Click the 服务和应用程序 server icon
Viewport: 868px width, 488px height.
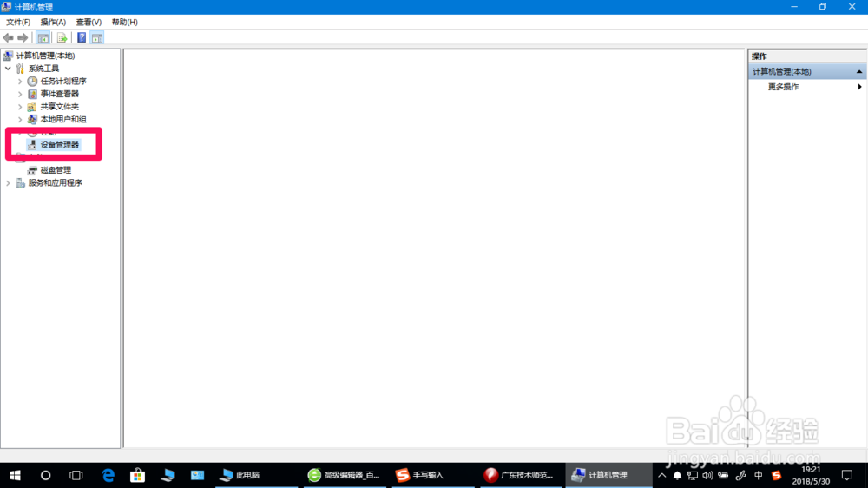click(x=21, y=183)
